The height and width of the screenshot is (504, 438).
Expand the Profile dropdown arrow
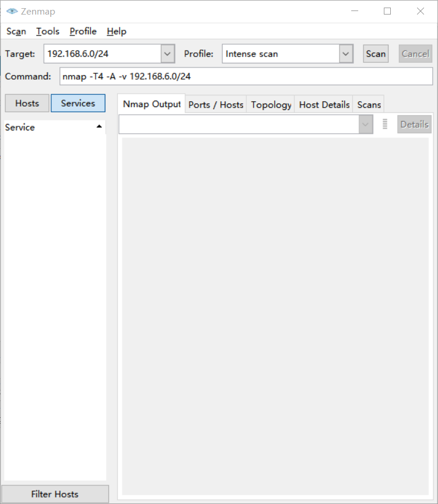(x=346, y=54)
